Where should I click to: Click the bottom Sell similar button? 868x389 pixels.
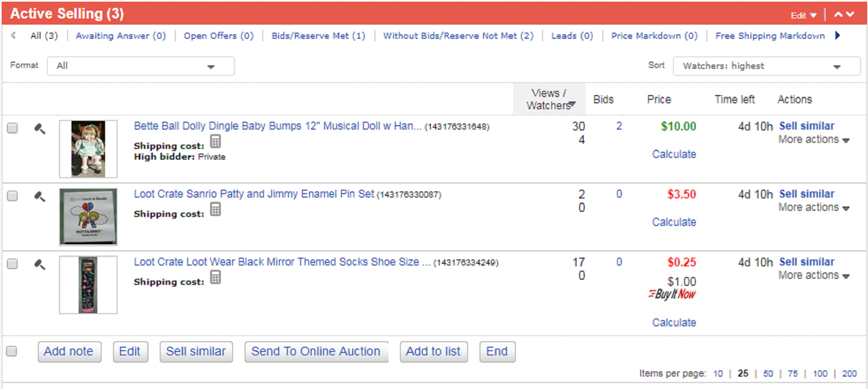click(x=196, y=352)
